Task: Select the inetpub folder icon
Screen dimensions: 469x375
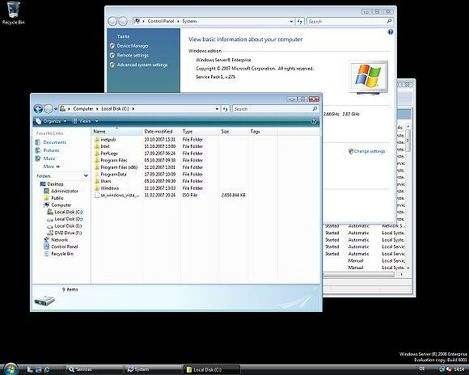Action: tap(97, 140)
